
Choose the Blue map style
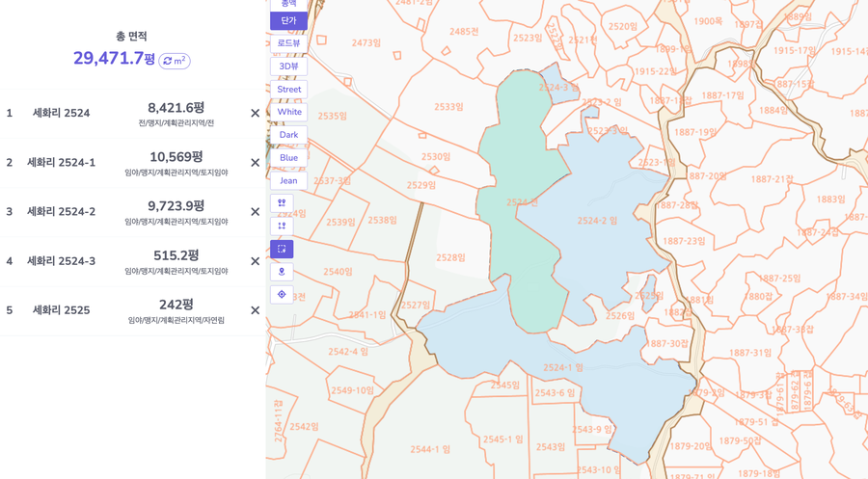pos(288,158)
